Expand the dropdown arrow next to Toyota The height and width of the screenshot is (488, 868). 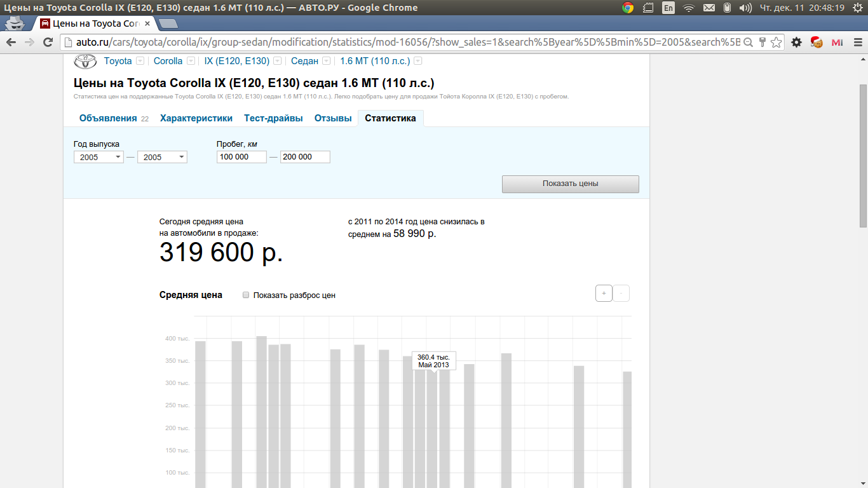click(140, 61)
